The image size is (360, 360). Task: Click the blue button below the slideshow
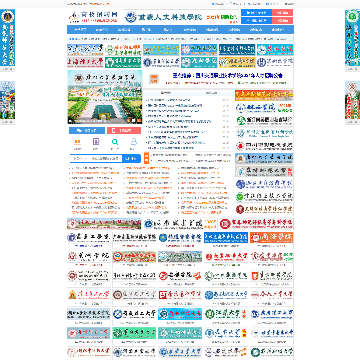click(x=87, y=131)
